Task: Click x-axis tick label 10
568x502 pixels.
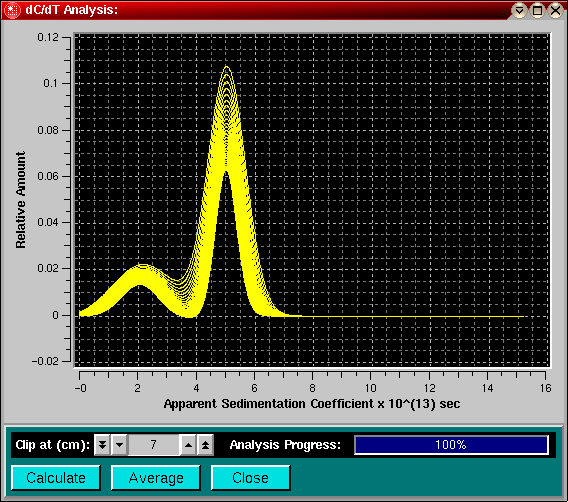Action: point(370,388)
